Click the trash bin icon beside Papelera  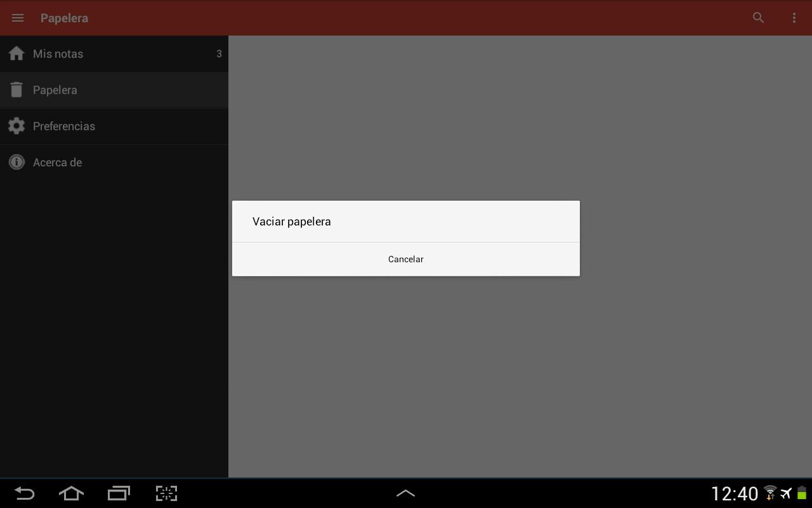tap(16, 90)
